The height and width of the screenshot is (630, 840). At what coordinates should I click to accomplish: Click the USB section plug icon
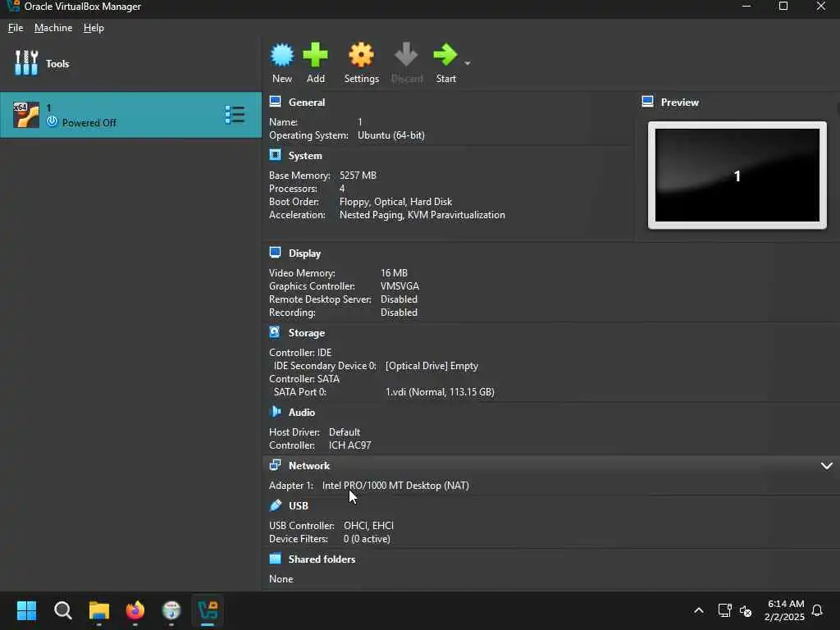click(x=276, y=505)
